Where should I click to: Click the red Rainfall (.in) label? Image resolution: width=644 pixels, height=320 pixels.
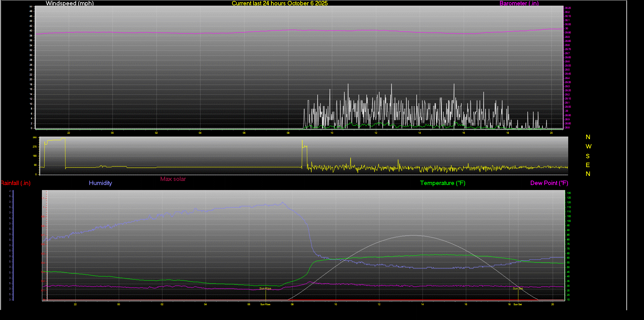pos(15,183)
